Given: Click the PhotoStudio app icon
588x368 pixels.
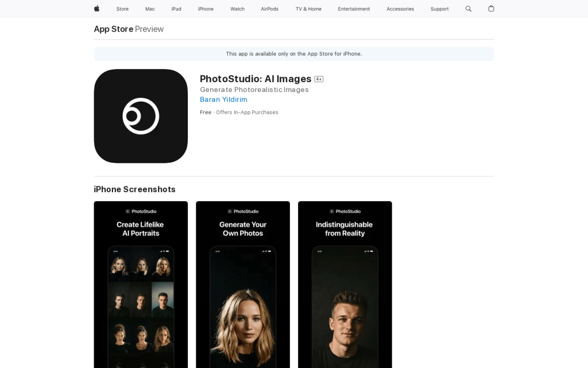Looking at the screenshot, I should point(141,116).
